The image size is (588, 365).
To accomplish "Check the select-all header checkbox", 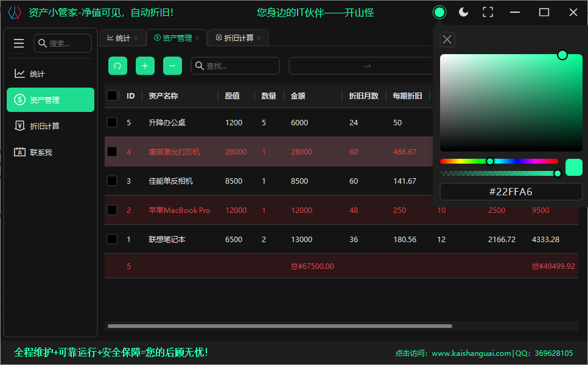I will pos(112,96).
